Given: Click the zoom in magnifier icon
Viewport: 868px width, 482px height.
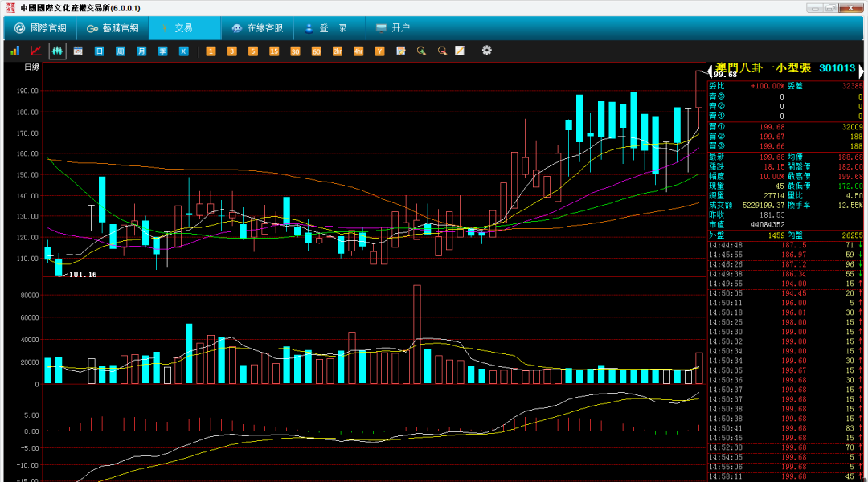Looking at the screenshot, I should tap(421, 51).
